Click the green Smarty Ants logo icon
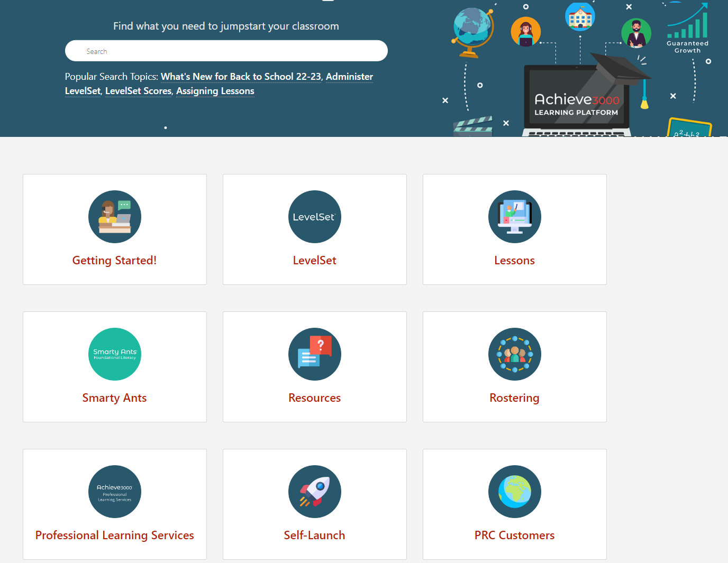The image size is (728, 563). pos(115,354)
